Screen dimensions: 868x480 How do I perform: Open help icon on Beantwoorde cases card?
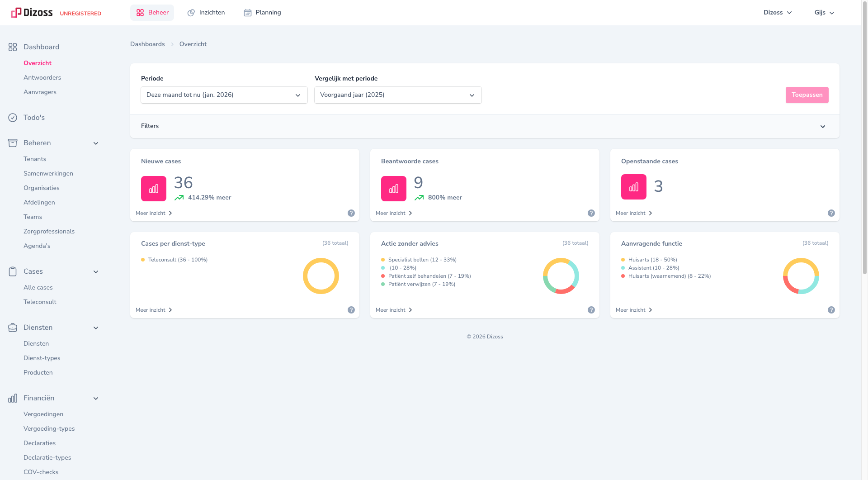click(x=591, y=213)
